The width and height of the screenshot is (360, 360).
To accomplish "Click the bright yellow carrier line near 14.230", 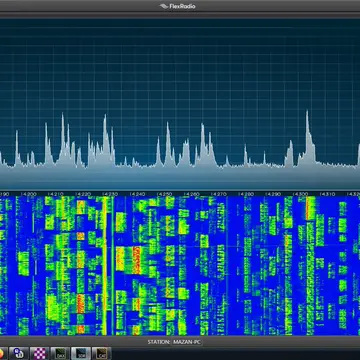I will [x=105, y=267].
